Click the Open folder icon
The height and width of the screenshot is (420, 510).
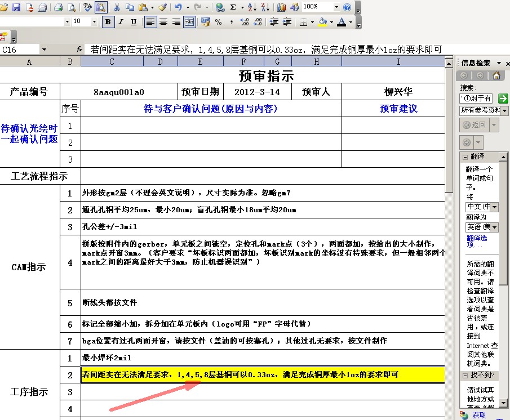(x=4, y=7)
